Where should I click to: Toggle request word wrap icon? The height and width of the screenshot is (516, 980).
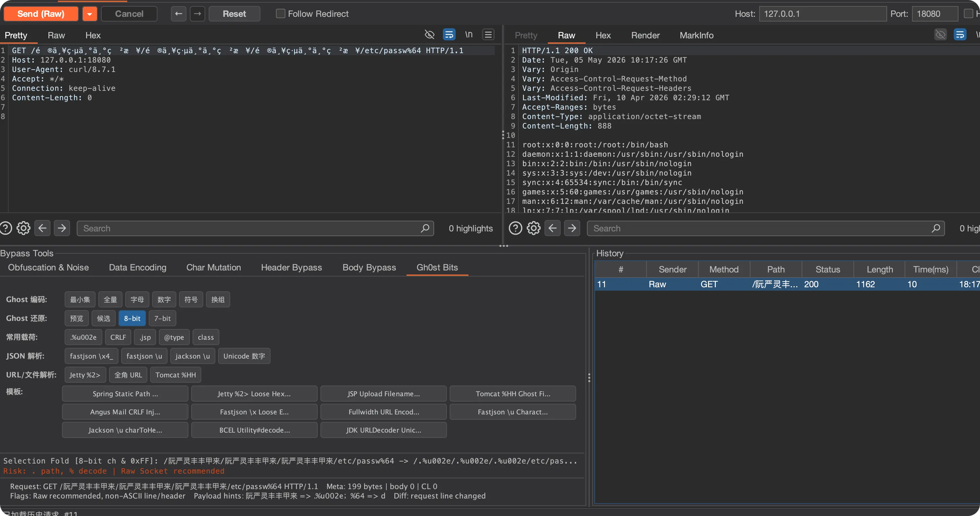coord(449,35)
